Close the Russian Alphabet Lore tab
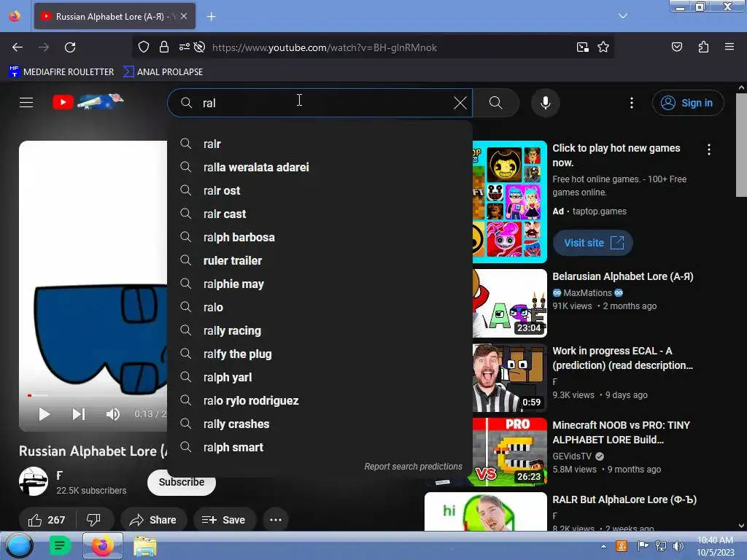 (184, 16)
